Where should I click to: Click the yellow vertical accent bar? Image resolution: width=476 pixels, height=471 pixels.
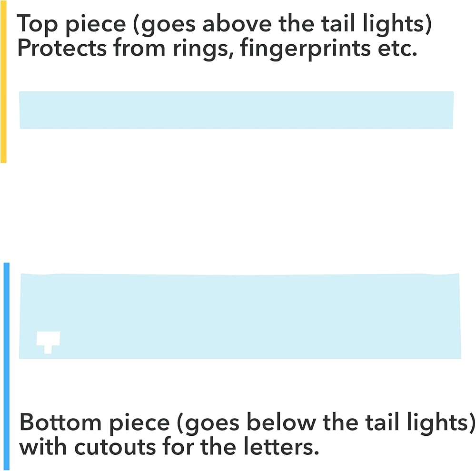click(3, 81)
